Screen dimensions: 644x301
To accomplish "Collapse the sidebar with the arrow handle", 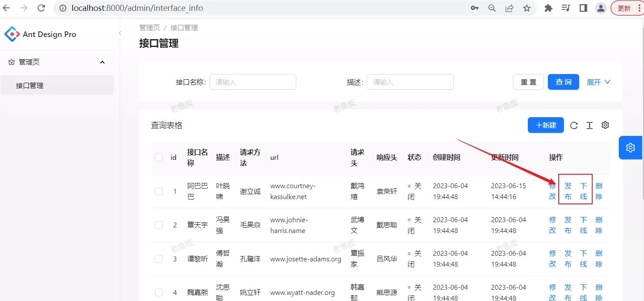I will (x=120, y=33).
